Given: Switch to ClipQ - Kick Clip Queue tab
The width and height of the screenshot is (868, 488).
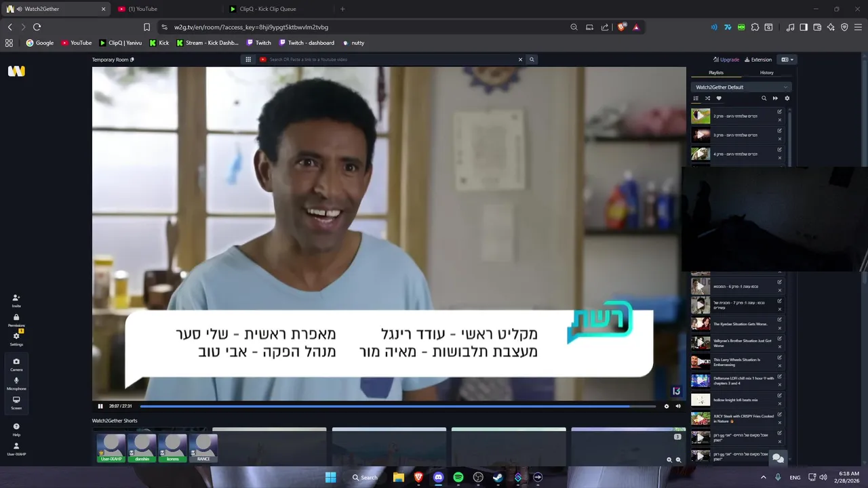Looking at the screenshot, I should [x=278, y=9].
